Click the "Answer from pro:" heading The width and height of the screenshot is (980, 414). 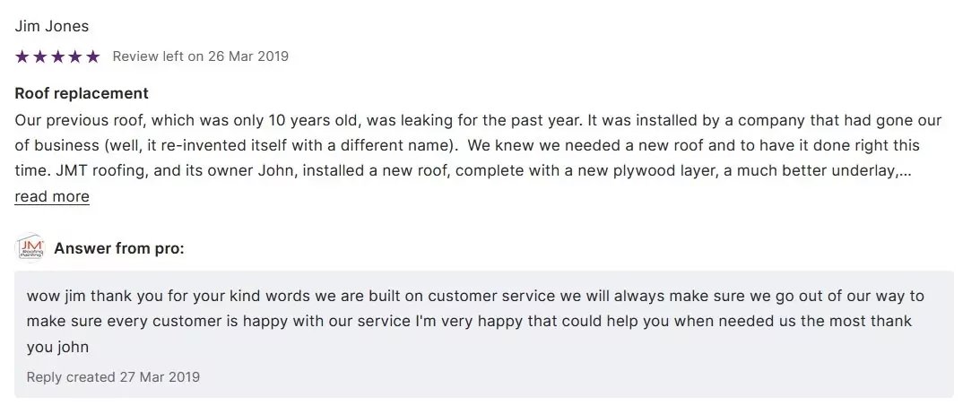pos(119,248)
